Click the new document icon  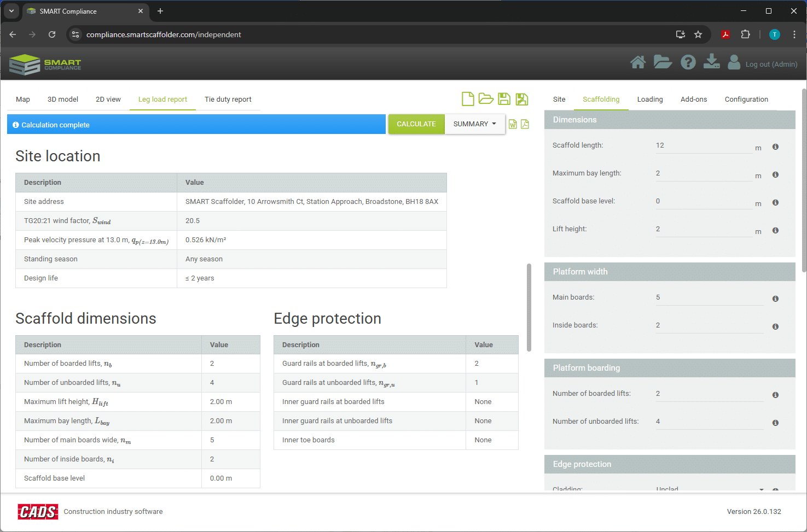coord(468,99)
